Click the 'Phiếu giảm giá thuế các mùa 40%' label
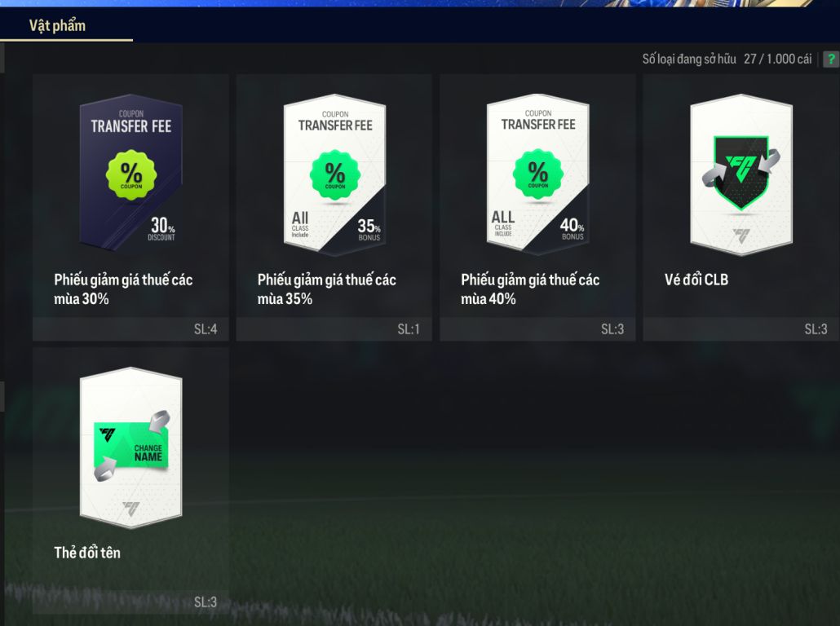 pos(530,289)
